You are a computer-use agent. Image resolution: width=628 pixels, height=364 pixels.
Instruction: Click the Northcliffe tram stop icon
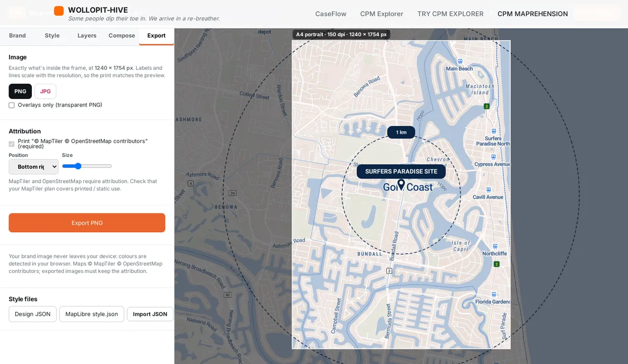coord(495,246)
